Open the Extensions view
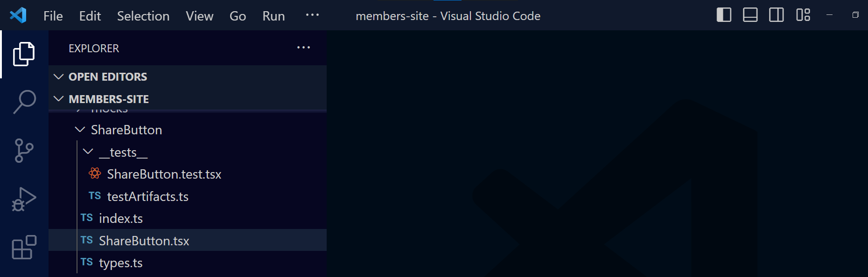868x277 pixels. [x=24, y=247]
